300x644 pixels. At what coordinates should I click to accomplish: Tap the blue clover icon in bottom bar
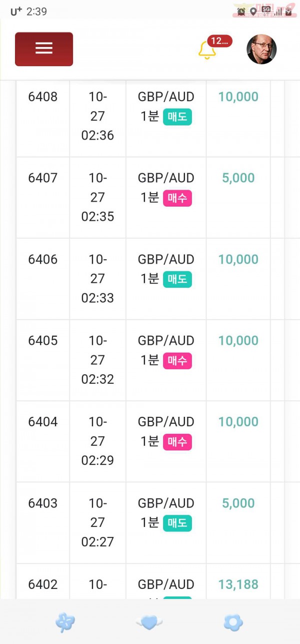click(x=65, y=622)
